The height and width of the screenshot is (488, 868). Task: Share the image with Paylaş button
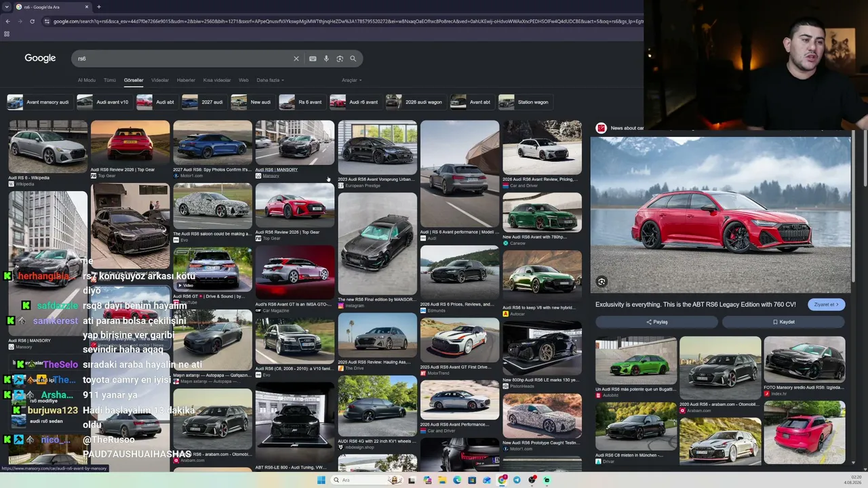[656, 322]
